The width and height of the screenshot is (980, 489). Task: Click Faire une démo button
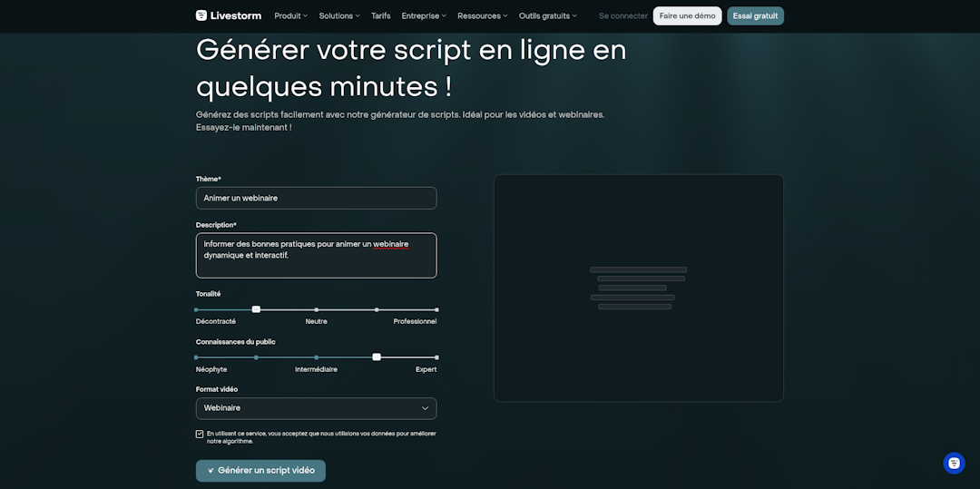tap(688, 16)
